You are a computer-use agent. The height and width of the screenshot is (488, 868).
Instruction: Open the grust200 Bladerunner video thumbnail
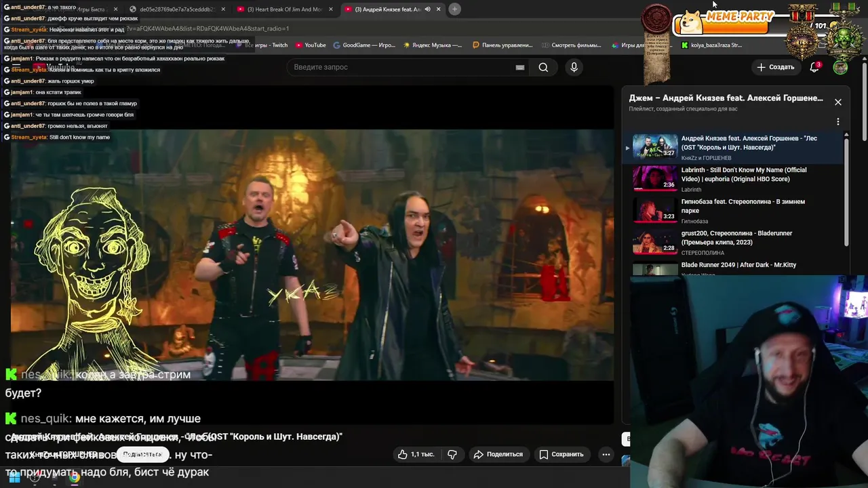pyautogui.click(x=655, y=241)
